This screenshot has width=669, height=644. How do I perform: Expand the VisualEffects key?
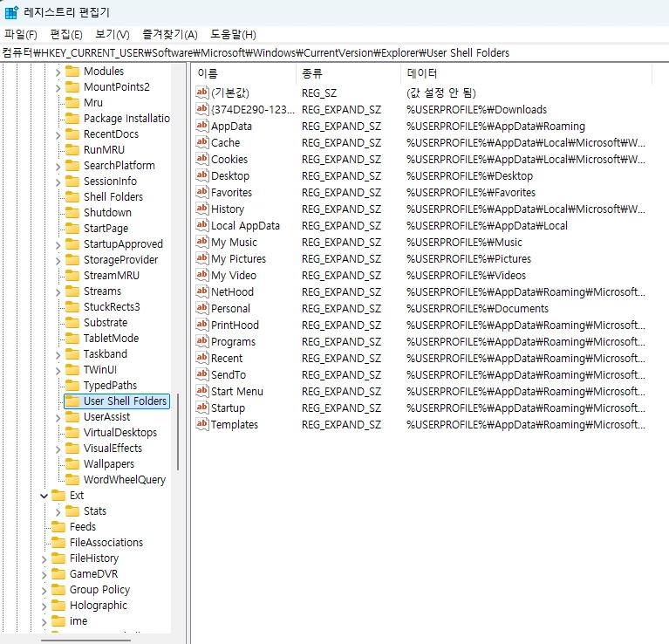pos(58,449)
